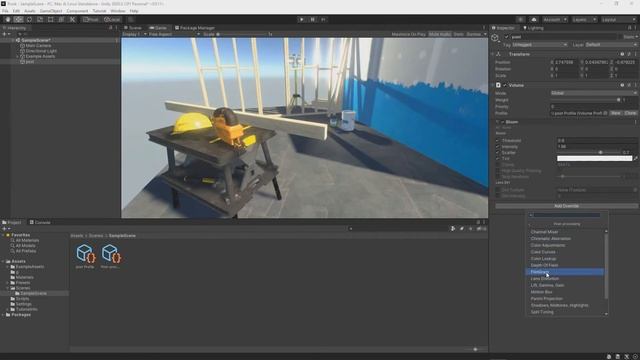Screen dimensions: 640x360
Task: Switch to the Package Manager tab
Action: [195, 28]
